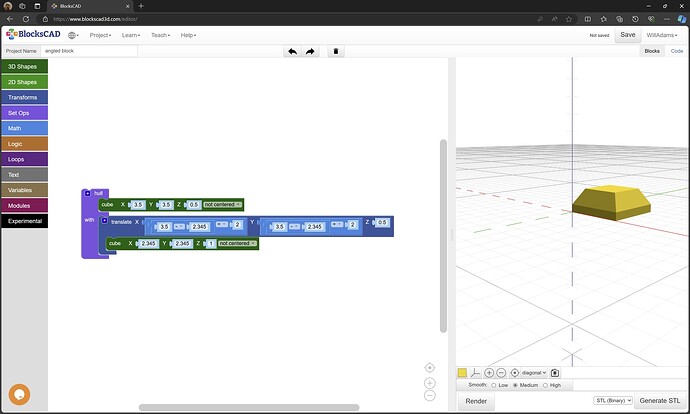
Task: Open the WillAdams account dropdown
Action: click(662, 35)
